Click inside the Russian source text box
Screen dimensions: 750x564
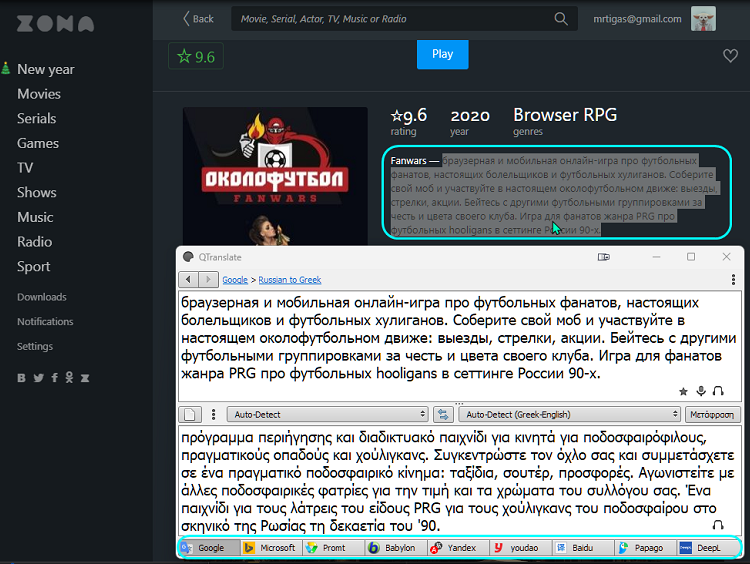(459, 345)
